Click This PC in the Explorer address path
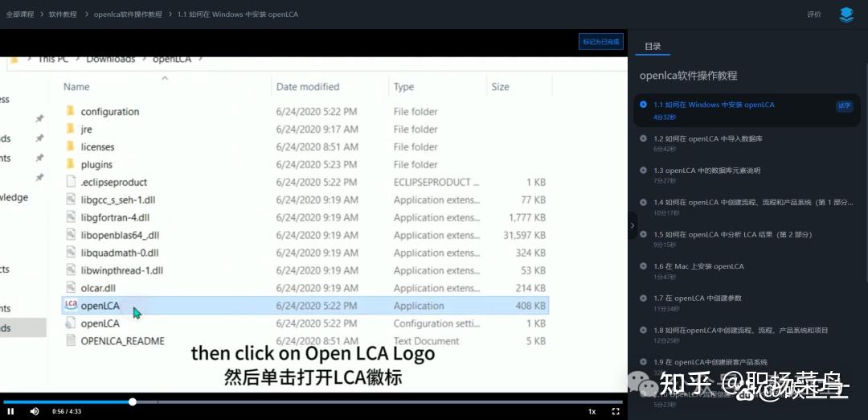The image size is (868, 420). click(x=53, y=59)
